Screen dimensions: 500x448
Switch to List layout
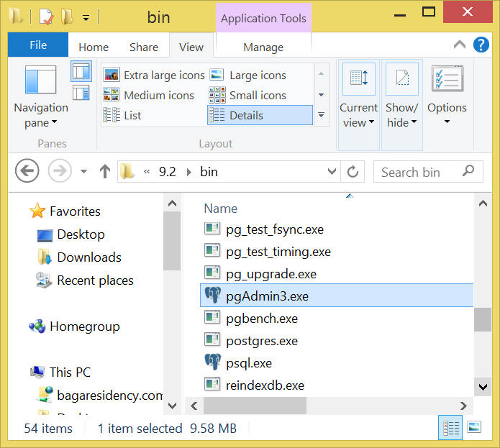[122, 115]
